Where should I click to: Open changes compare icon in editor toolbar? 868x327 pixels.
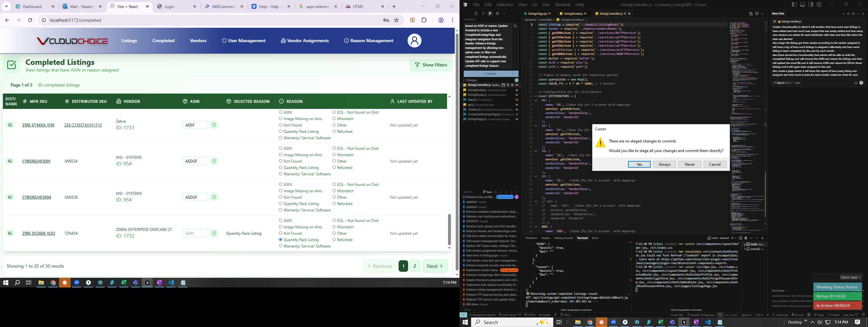point(751,13)
